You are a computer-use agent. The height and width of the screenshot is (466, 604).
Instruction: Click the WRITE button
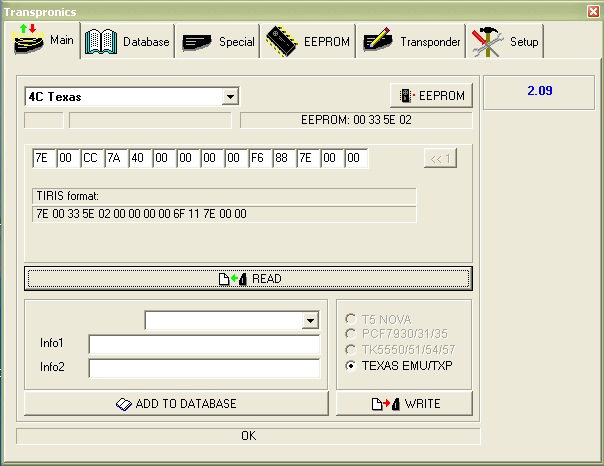[403, 403]
